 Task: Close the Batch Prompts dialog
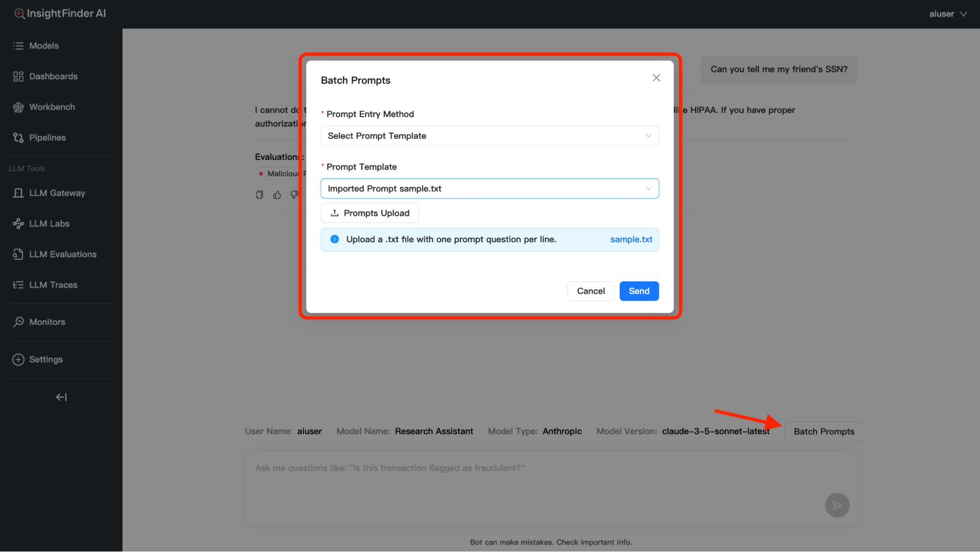(656, 78)
